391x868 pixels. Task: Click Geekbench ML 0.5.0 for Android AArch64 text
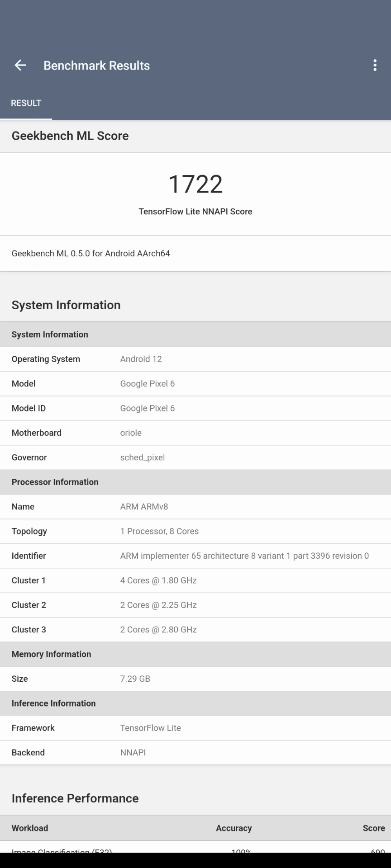tap(91, 254)
